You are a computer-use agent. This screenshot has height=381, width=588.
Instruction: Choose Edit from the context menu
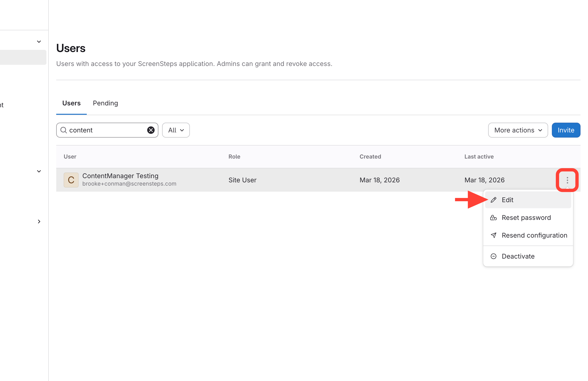[508, 200]
